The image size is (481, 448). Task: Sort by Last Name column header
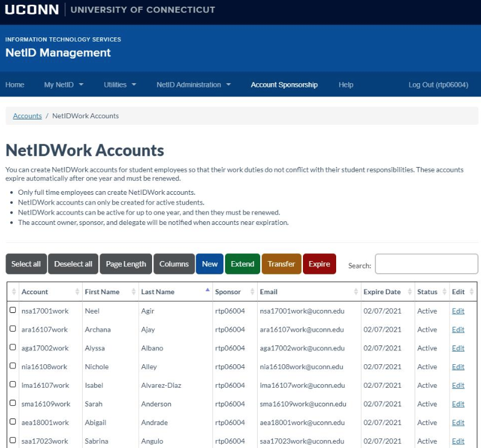[158, 292]
